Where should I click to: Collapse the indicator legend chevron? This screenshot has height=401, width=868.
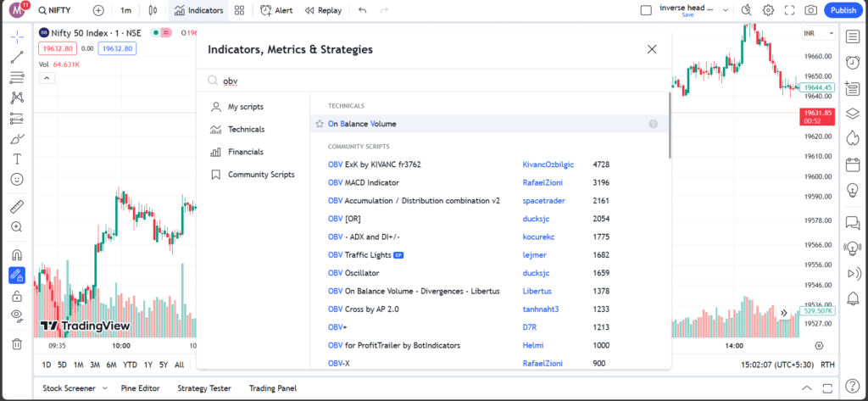[47, 78]
